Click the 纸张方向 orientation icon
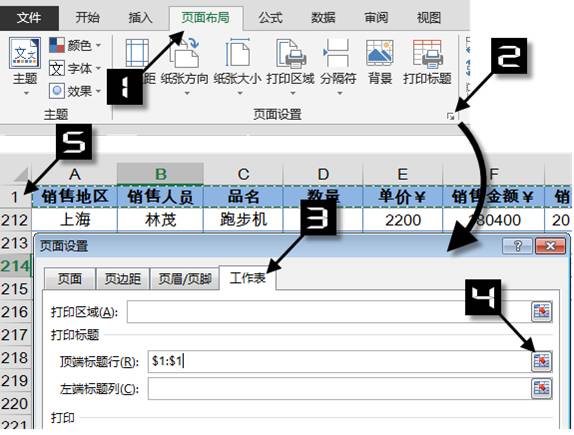 coord(185,53)
